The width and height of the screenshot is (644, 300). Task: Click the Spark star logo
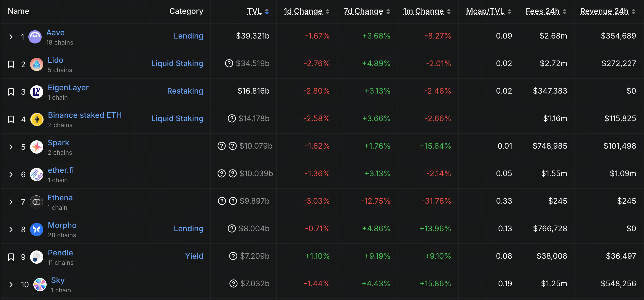click(37, 147)
